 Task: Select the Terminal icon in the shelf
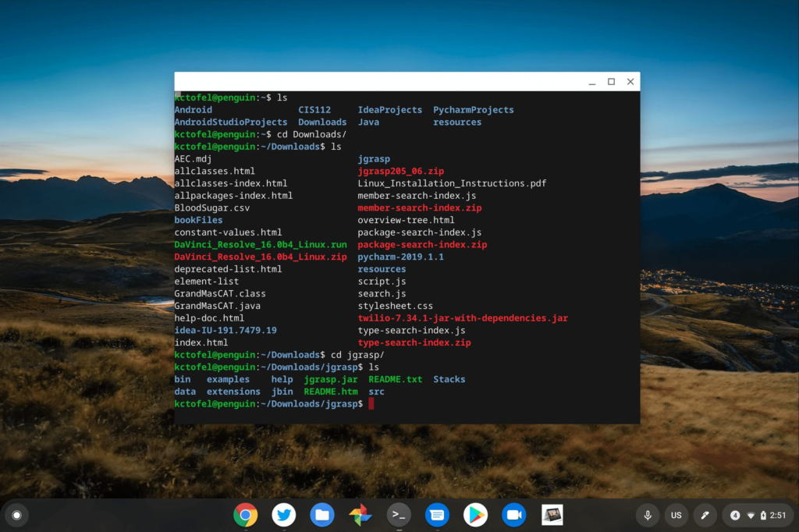pos(399,515)
